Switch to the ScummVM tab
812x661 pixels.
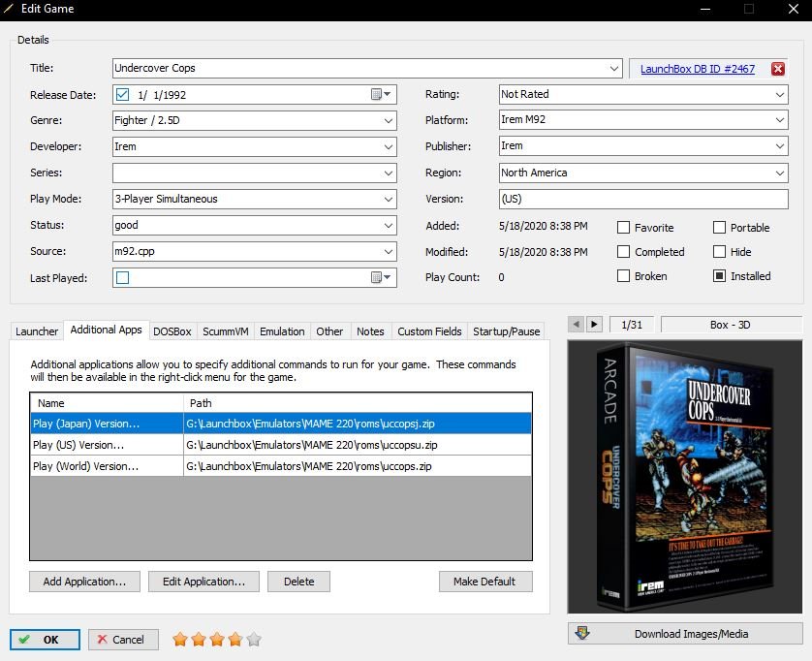pos(225,331)
